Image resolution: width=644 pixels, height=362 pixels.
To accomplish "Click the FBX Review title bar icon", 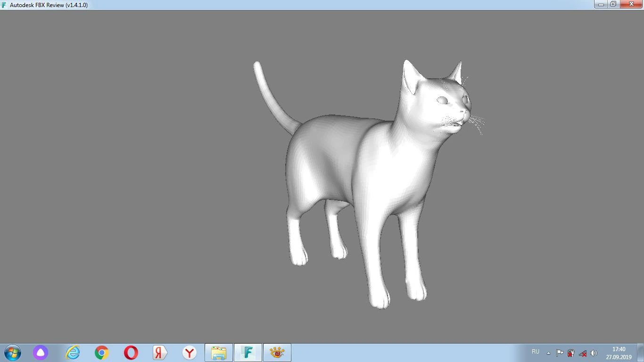I will point(4,5).
